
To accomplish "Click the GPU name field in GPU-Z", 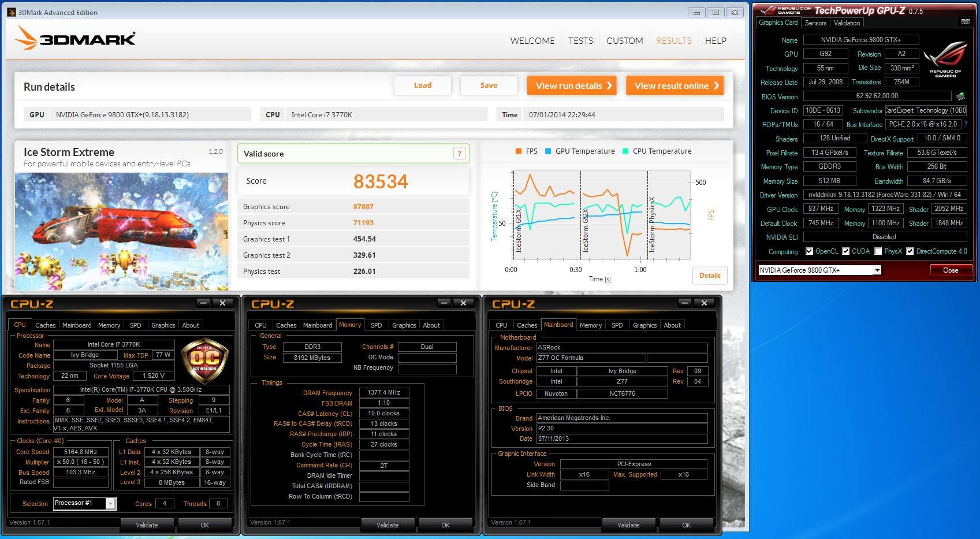I will pyautogui.click(x=860, y=40).
